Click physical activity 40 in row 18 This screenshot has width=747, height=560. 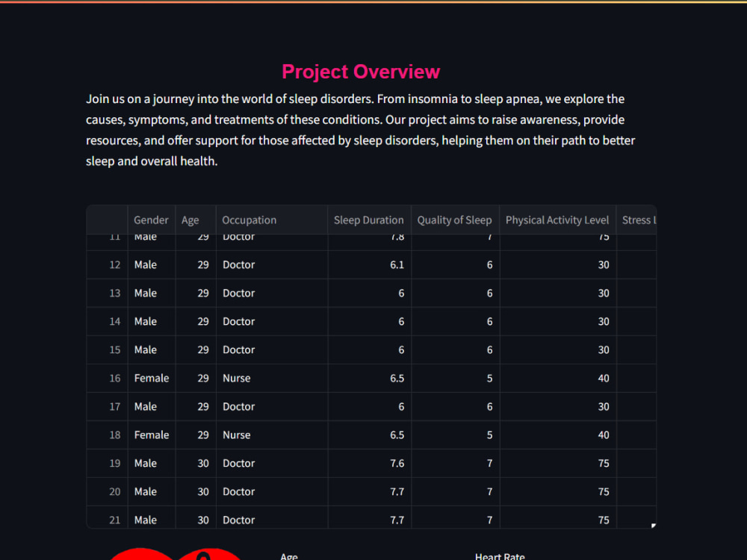click(x=558, y=435)
